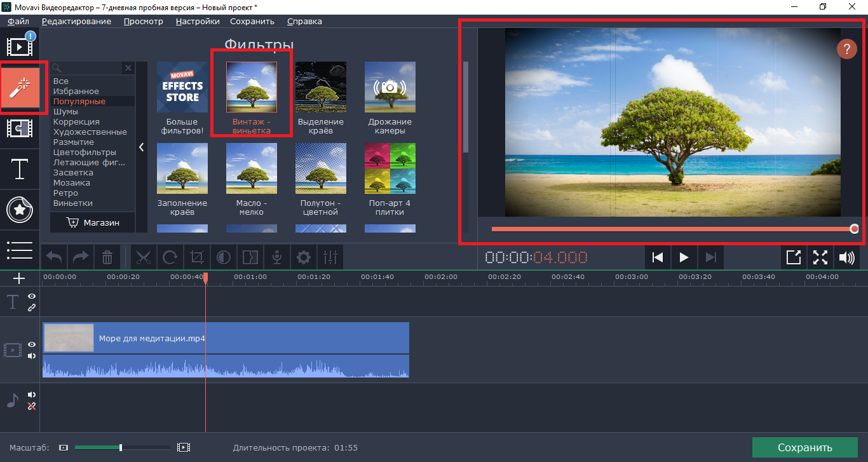Open the Stickers star icon tab
The width and height of the screenshot is (868, 462).
tap(20, 210)
